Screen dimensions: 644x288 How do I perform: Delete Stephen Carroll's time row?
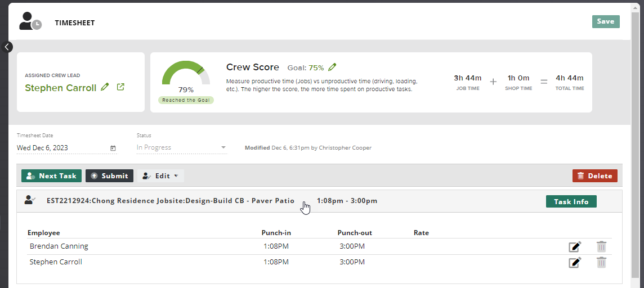coord(601,262)
